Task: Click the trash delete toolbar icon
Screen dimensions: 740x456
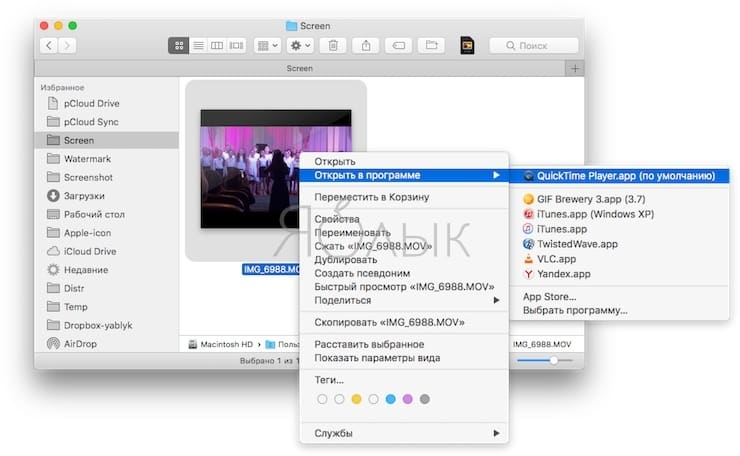Action: click(x=333, y=45)
